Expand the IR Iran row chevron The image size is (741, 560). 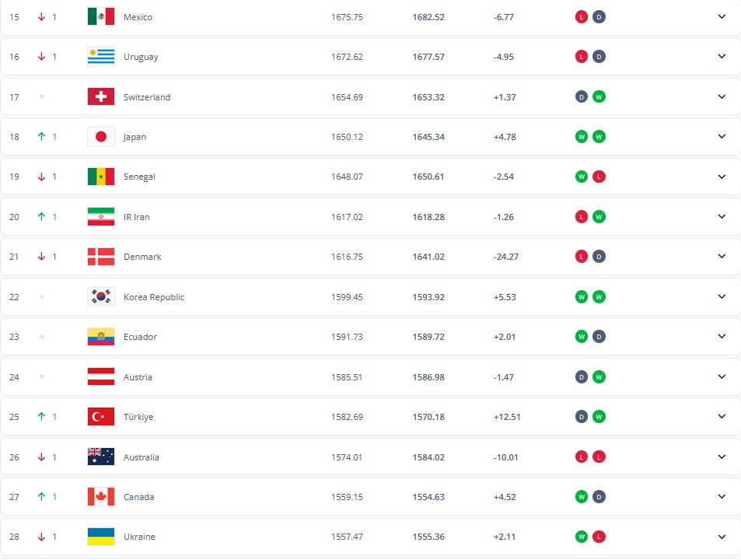(722, 216)
